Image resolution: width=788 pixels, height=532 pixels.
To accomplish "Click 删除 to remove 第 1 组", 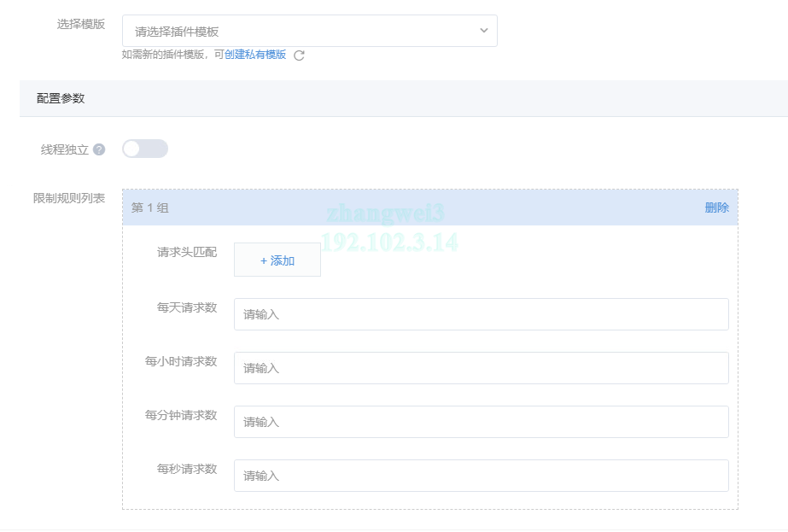I will (716, 208).
